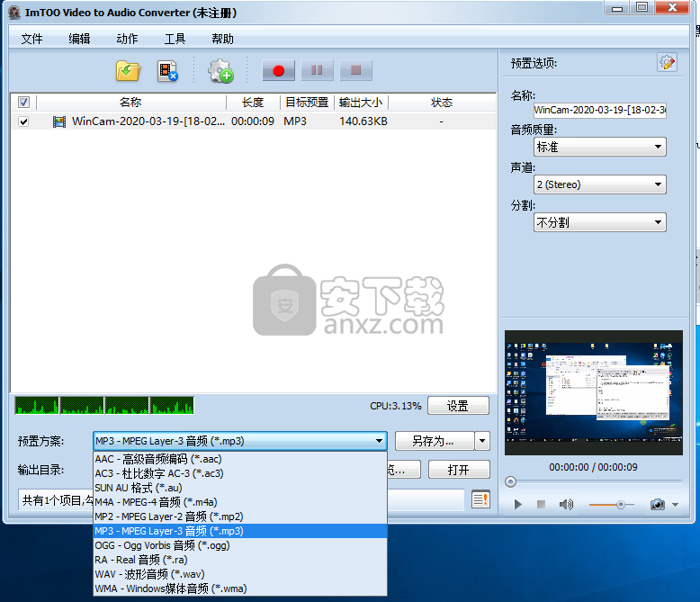Select AC3 - 杜比数字 AC-3 option
The width and height of the screenshot is (700, 602).
pyautogui.click(x=240, y=473)
